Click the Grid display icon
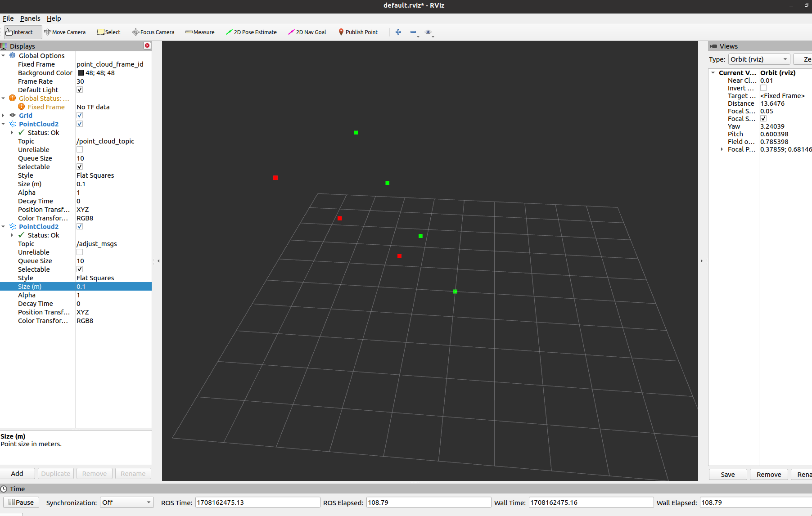The height and width of the screenshot is (516, 812). pyautogui.click(x=13, y=115)
